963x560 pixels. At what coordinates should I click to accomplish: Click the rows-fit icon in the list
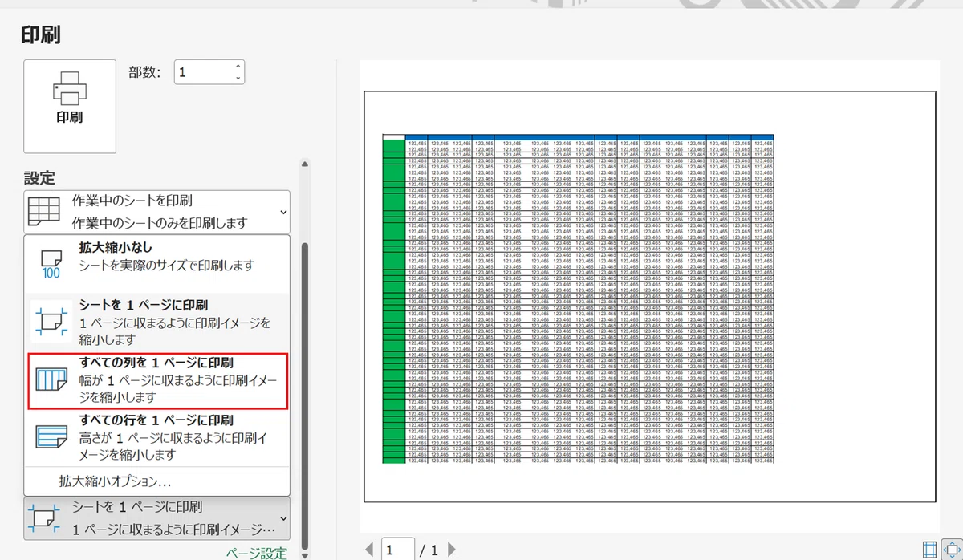tap(51, 438)
